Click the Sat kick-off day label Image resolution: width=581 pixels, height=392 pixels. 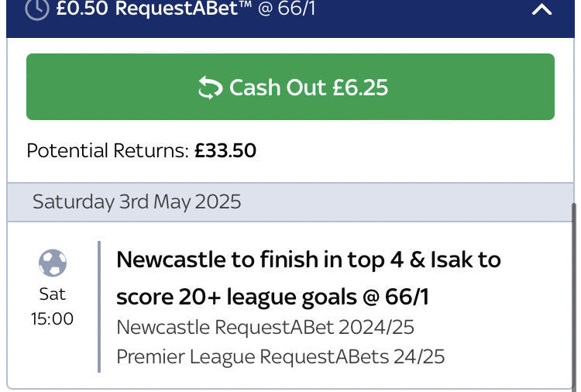point(52,294)
